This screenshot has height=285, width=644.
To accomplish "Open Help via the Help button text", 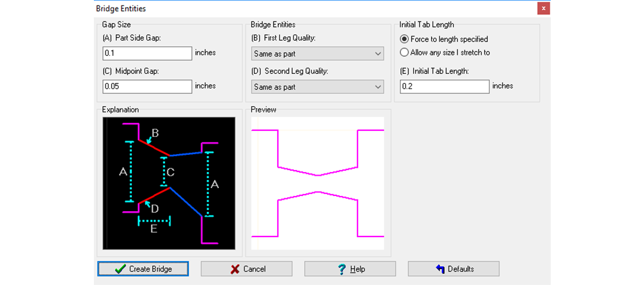I will pos(358,269).
